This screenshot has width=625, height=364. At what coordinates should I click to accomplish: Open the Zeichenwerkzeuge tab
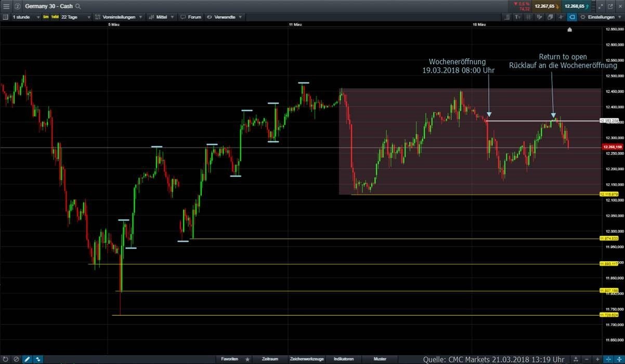pyautogui.click(x=307, y=359)
